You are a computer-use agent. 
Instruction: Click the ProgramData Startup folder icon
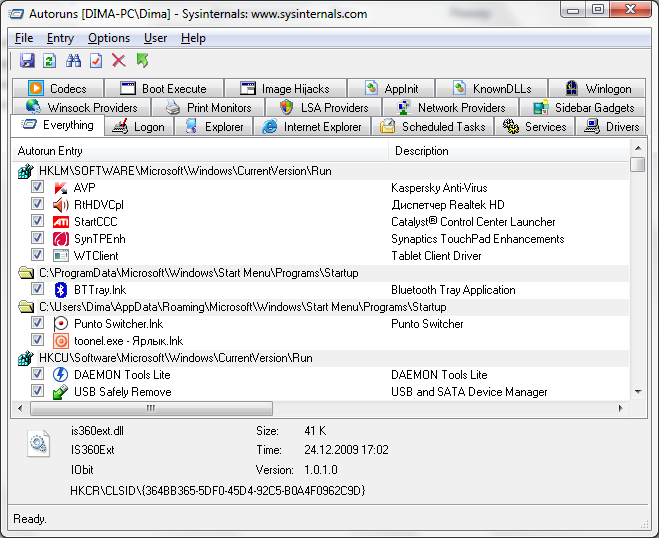pyautogui.click(x=26, y=273)
